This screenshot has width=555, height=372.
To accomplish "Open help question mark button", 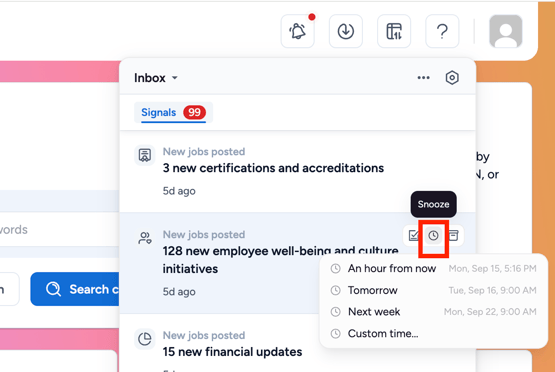I will pyautogui.click(x=442, y=31).
